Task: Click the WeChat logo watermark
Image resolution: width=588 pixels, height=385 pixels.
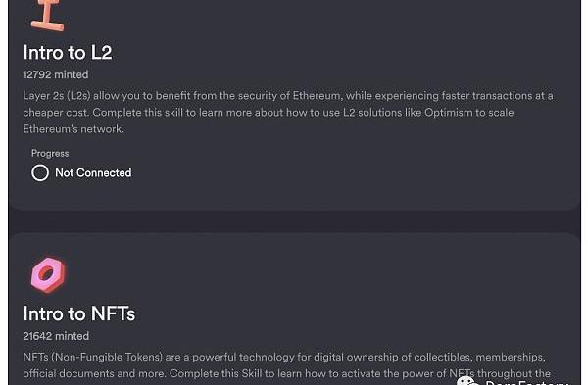Action: [468, 381]
